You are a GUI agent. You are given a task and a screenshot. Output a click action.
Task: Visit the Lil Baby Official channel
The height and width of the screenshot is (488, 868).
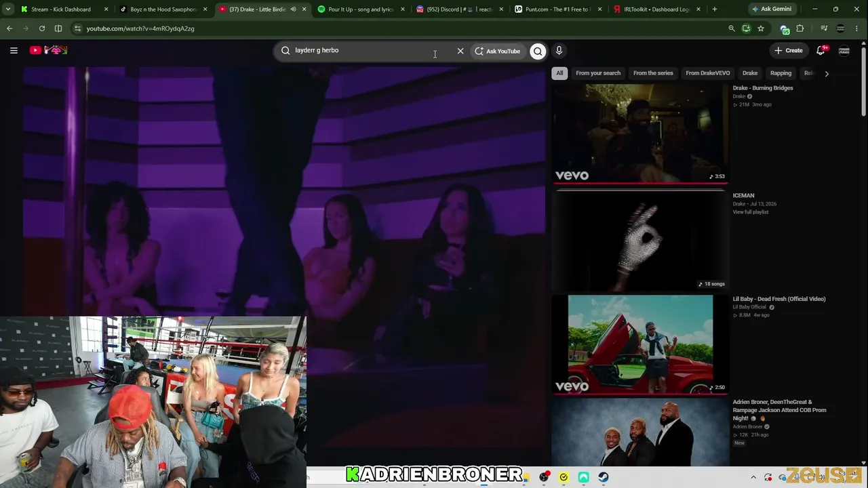(x=749, y=307)
